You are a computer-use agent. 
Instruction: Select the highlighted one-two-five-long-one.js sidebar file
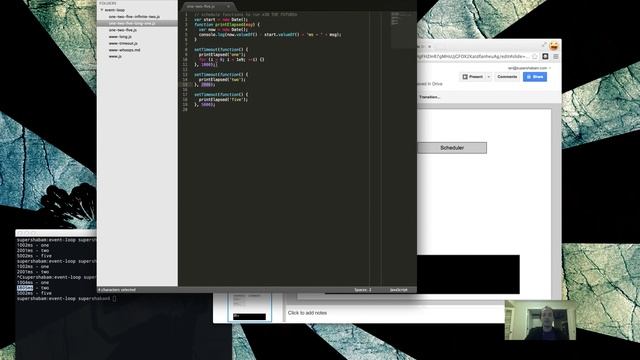click(137, 23)
